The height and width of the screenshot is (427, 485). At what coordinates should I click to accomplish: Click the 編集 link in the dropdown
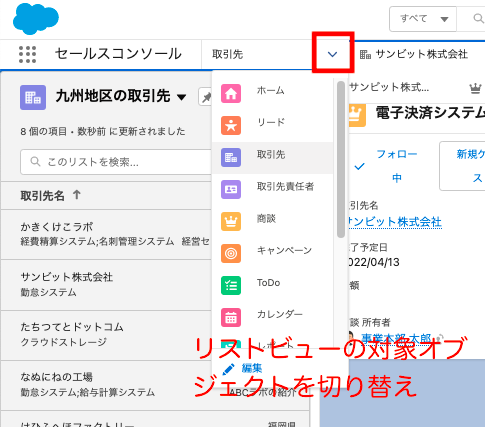click(252, 368)
